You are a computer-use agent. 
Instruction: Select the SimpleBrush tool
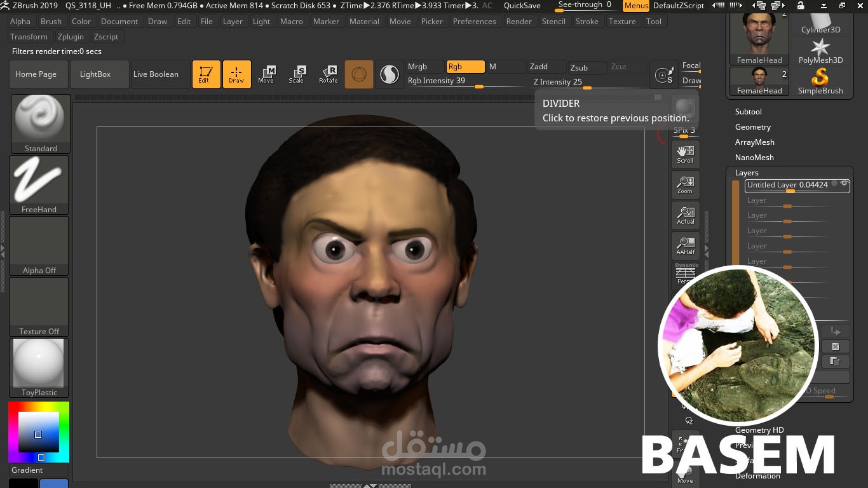pos(820,82)
